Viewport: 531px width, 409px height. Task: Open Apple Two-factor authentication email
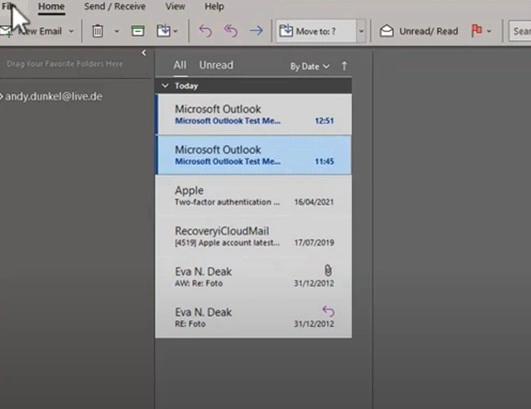[x=253, y=195]
